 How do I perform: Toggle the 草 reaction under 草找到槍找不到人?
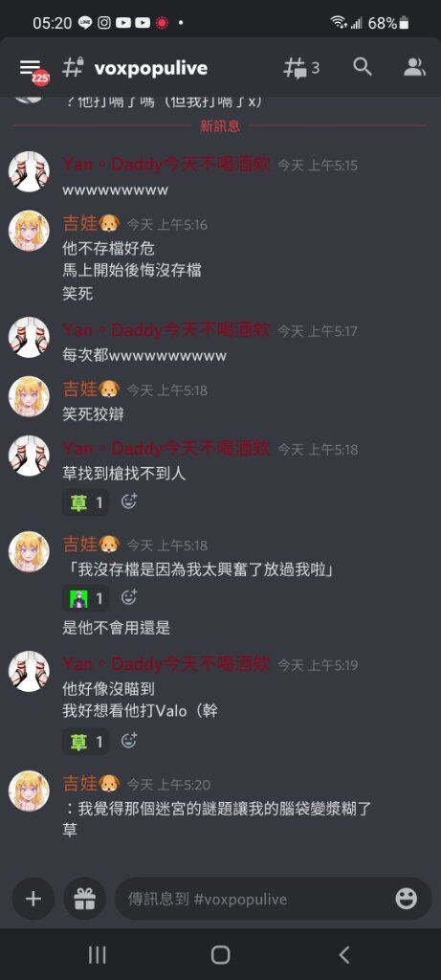(85, 502)
